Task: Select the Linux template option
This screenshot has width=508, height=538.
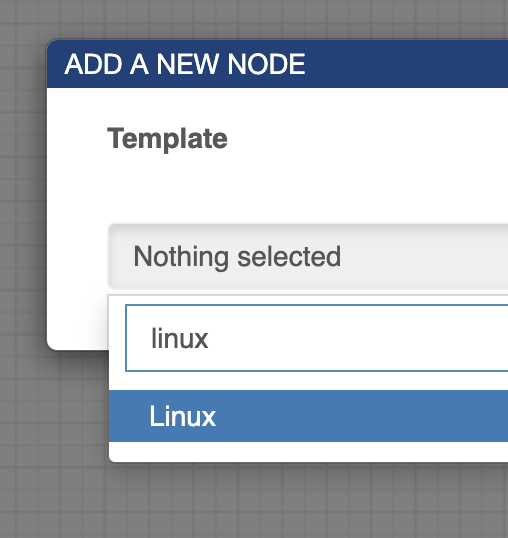Action: coord(308,416)
